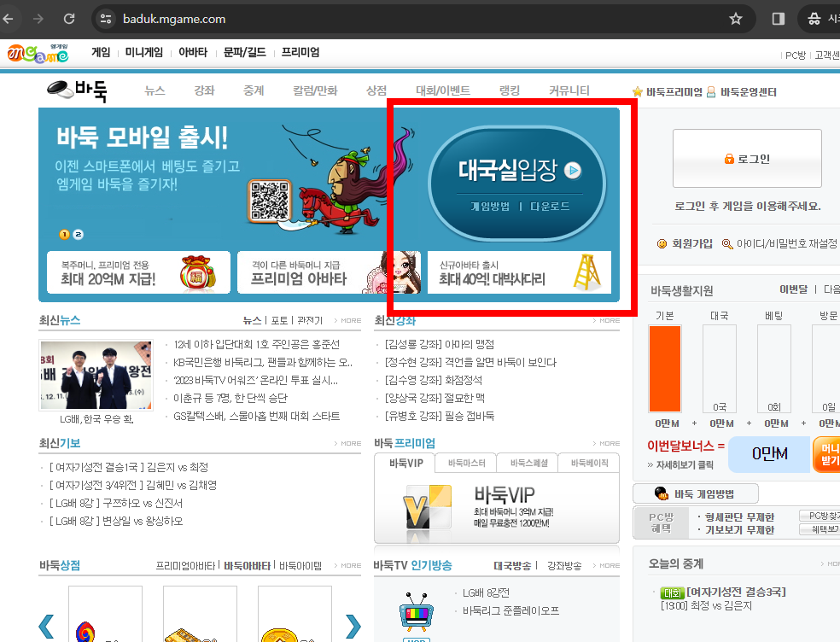840x642 pixels.
Task: Open the 미니게임 menu item
Action: point(143,52)
